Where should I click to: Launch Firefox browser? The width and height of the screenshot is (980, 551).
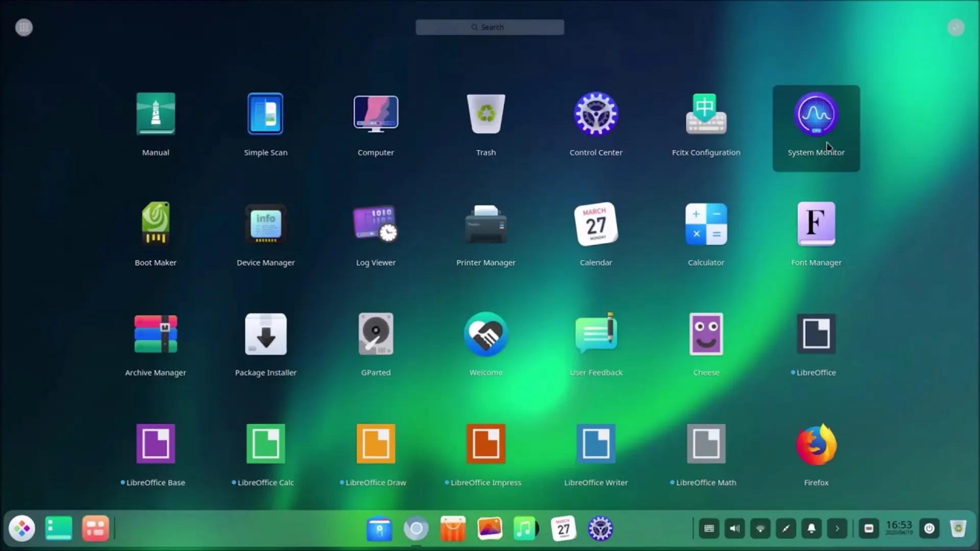point(816,445)
